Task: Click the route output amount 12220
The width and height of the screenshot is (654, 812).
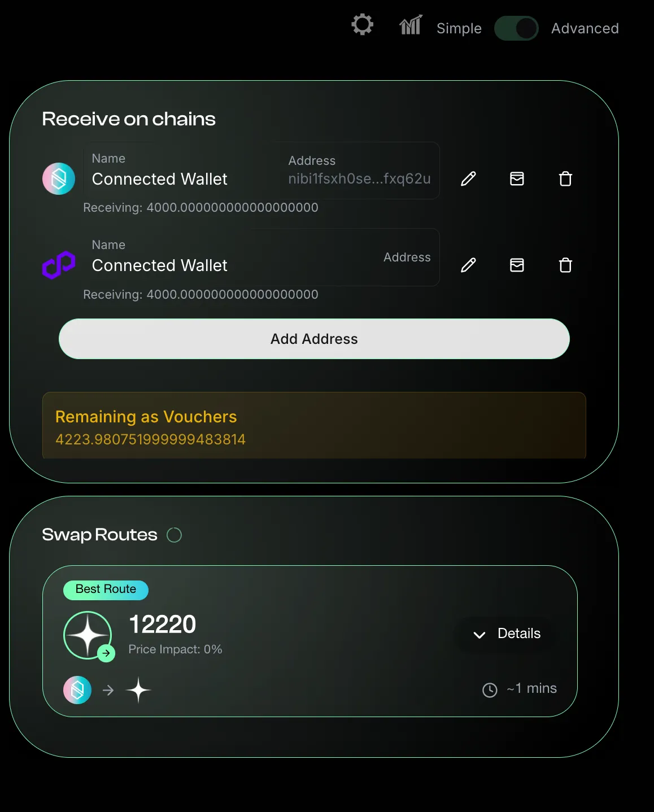Action: [x=162, y=625]
